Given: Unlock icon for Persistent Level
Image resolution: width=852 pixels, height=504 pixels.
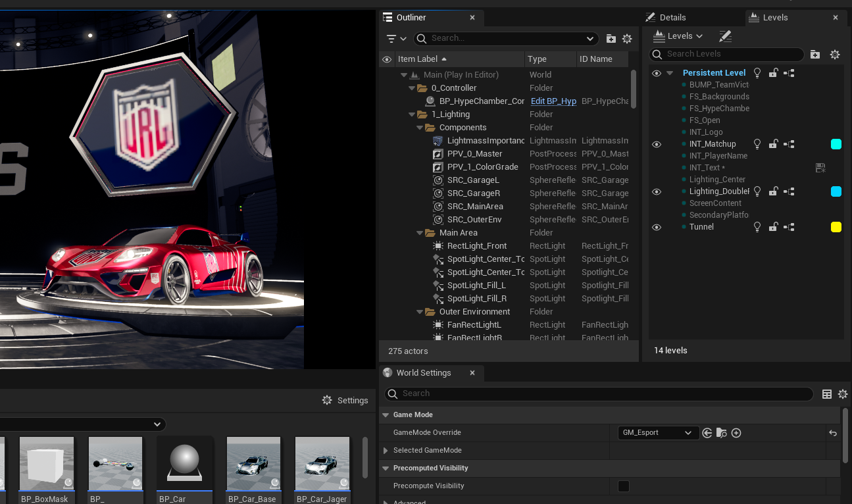Looking at the screenshot, I should click(774, 73).
